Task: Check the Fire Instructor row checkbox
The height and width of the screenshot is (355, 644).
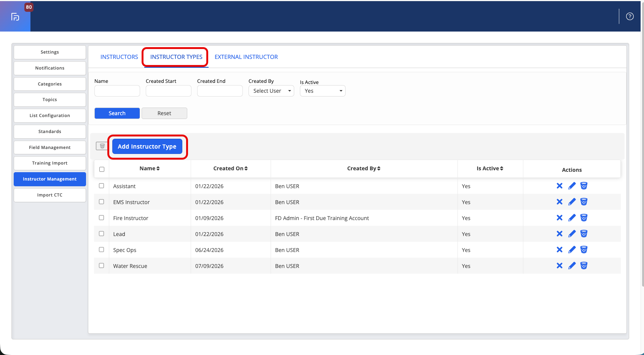Action: click(101, 218)
